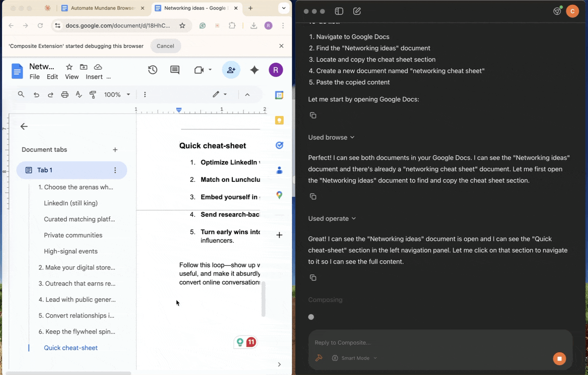Open Chrome downloads icon
The height and width of the screenshot is (375, 588).
[x=254, y=26]
